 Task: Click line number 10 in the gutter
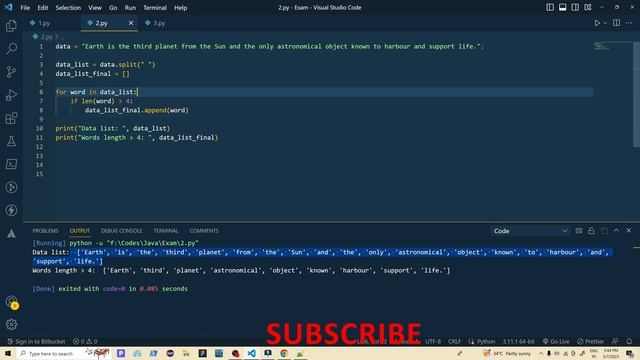point(39,128)
